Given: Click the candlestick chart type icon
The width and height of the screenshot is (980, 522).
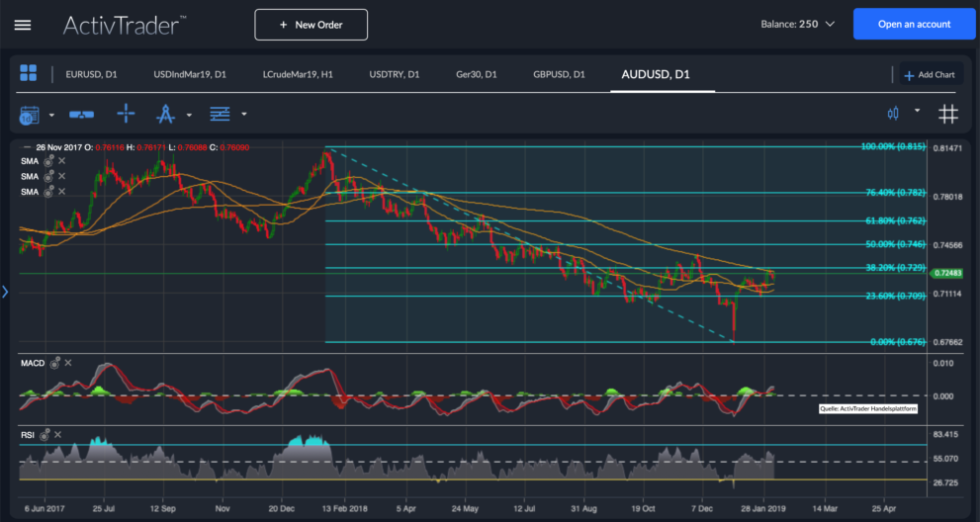Looking at the screenshot, I should (x=893, y=113).
